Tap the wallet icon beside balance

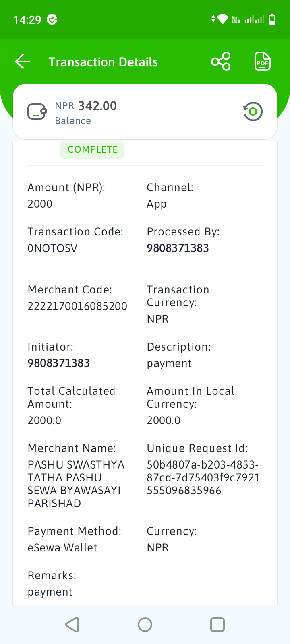pyautogui.click(x=37, y=112)
